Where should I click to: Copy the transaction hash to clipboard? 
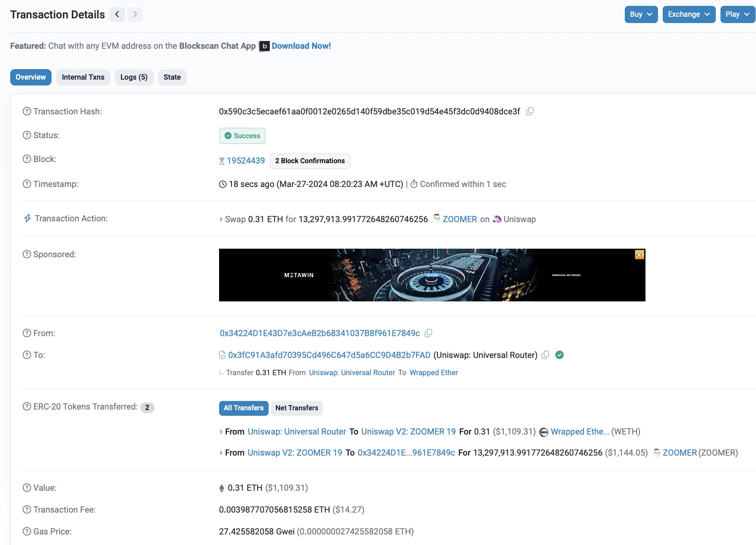(530, 112)
